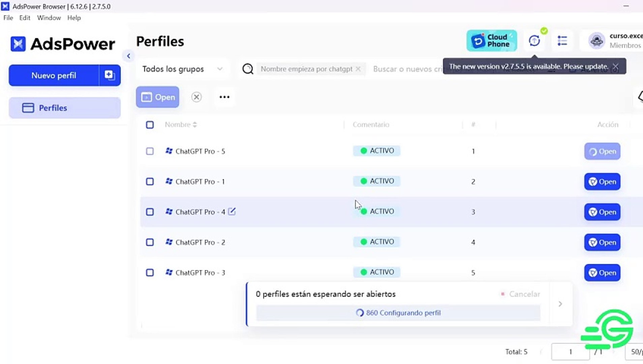Click the ACTIVO tag for ChatGPT Pro - 3
The image size is (643, 364).
pos(377,272)
